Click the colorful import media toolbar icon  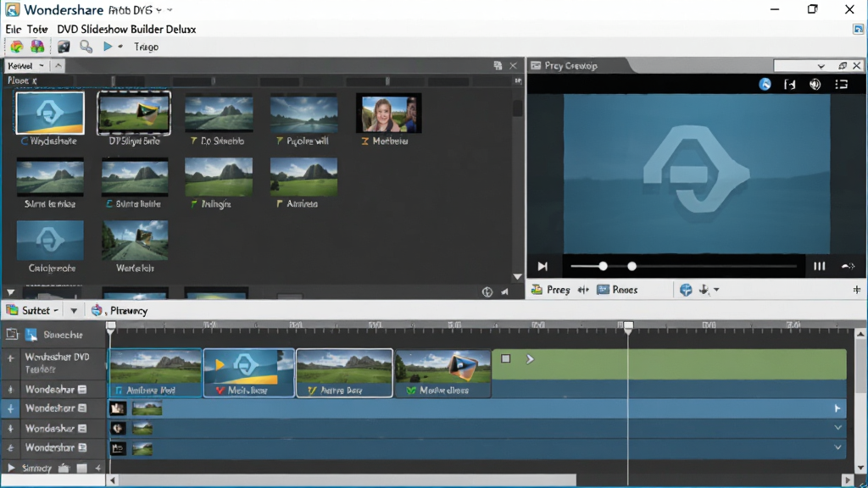click(x=17, y=47)
